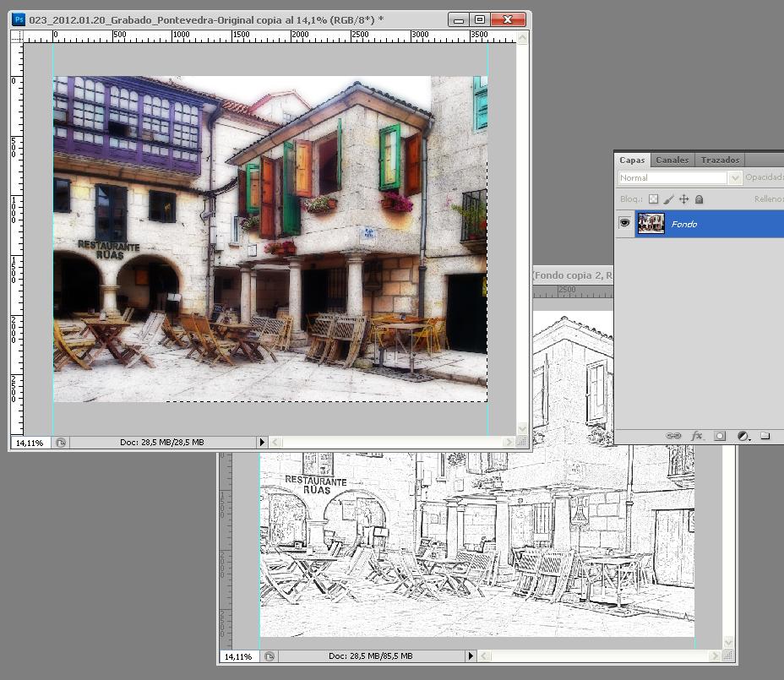Screen dimensions: 784x680
Task: Toggle lock transparent pixels
Action: 653,199
